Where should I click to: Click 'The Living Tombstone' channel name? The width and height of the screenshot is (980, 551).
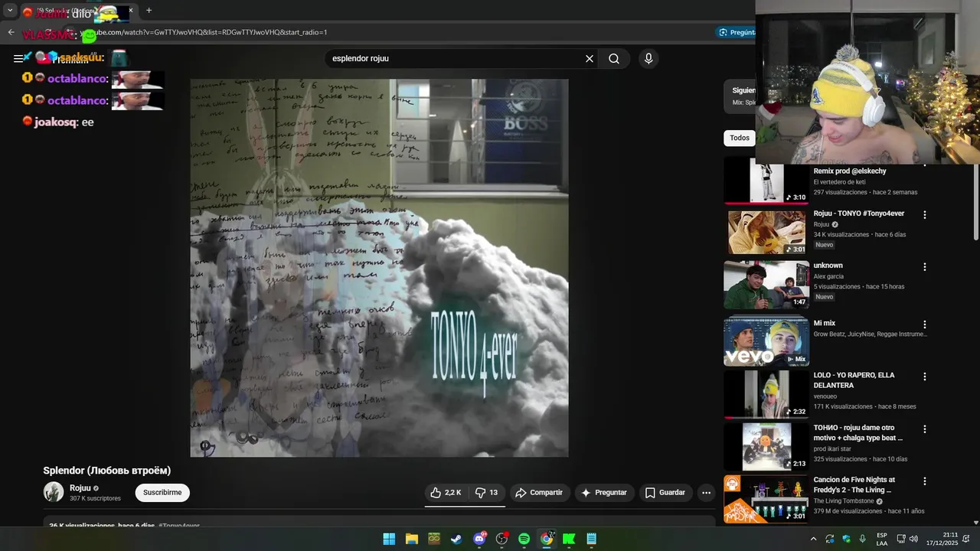coord(844,501)
